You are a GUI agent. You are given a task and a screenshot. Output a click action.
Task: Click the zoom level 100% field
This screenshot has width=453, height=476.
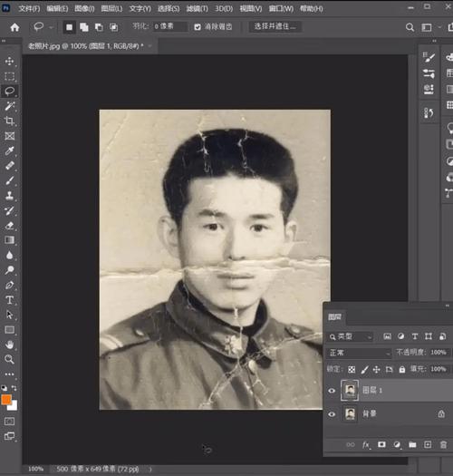[36, 469]
